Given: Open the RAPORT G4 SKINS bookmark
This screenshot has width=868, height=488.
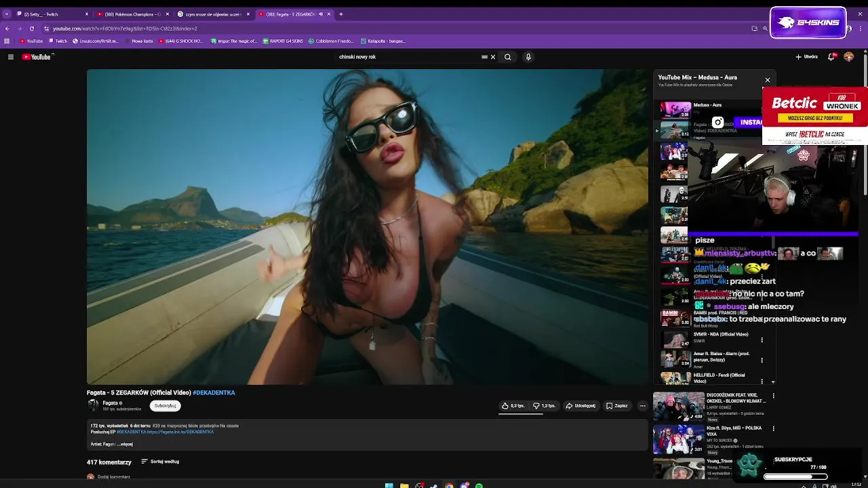Looking at the screenshot, I should [x=283, y=41].
